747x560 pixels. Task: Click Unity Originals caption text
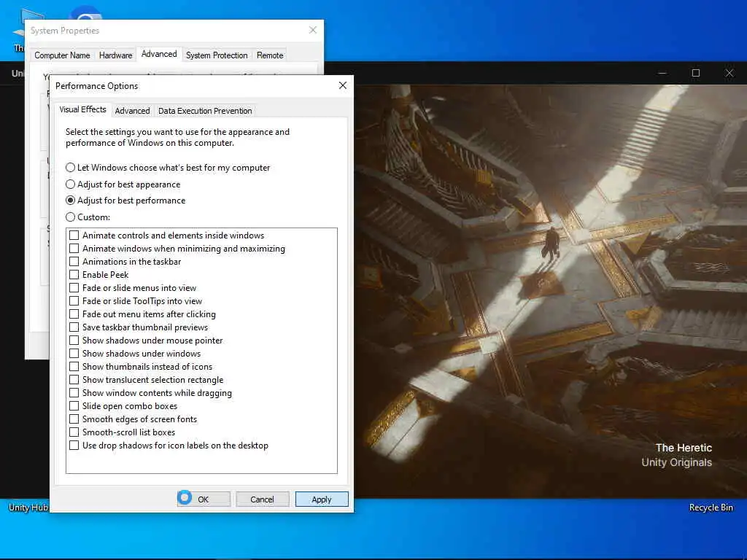[x=676, y=462]
